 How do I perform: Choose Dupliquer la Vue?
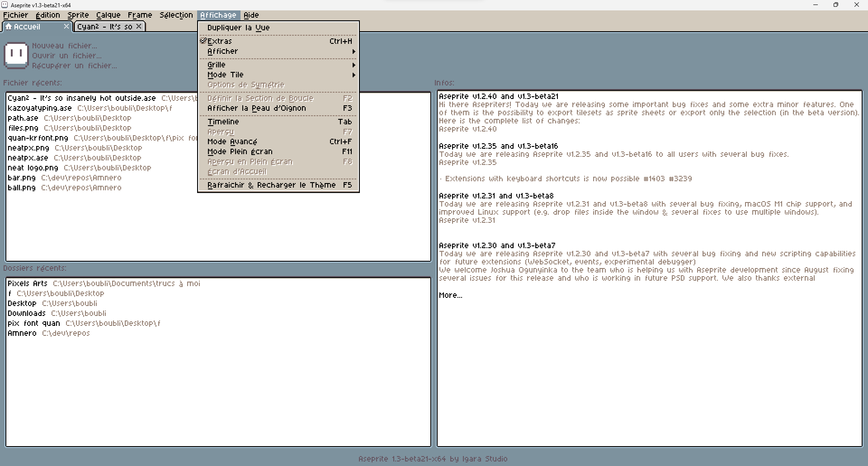[278, 28]
